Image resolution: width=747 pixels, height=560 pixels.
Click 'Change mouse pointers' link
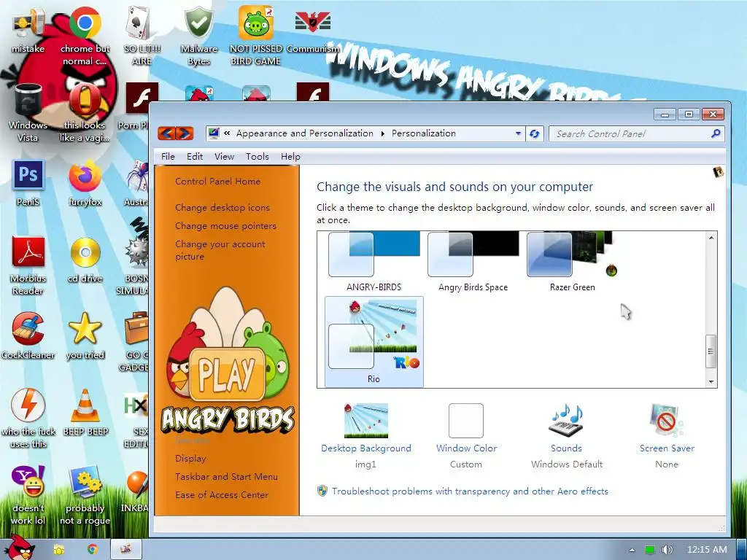(226, 226)
